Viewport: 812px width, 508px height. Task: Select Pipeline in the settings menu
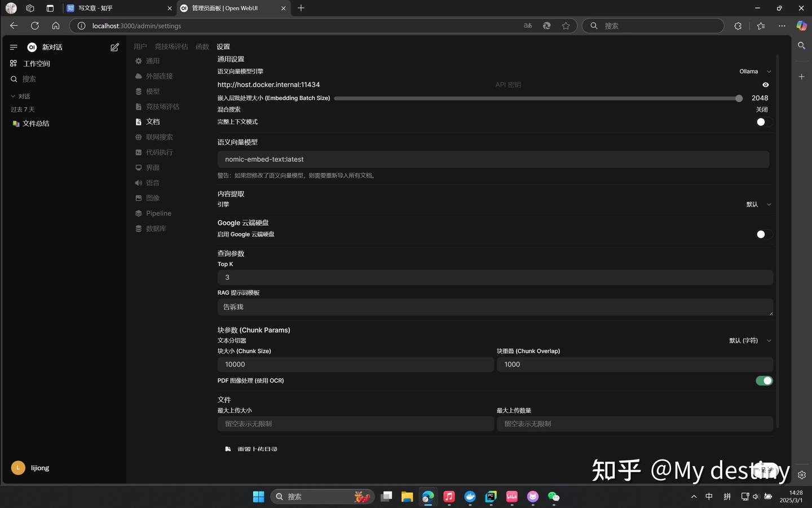tap(158, 213)
